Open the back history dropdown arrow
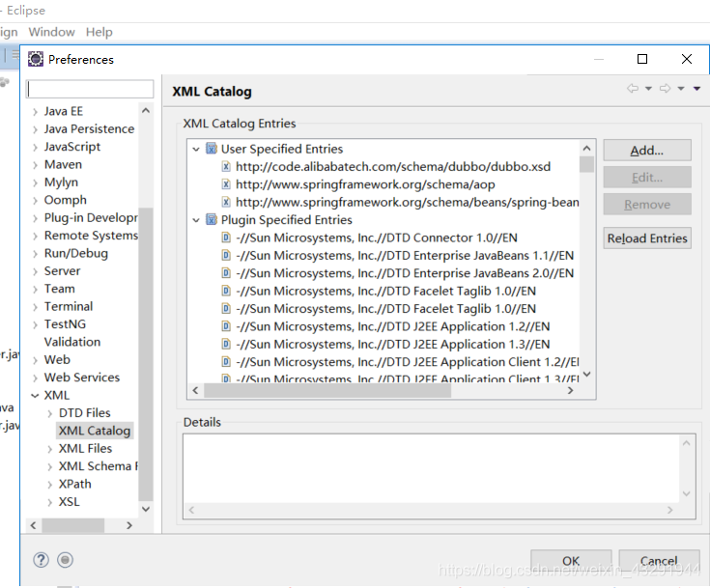Screen dimensions: 710x588 click(648, 88)
